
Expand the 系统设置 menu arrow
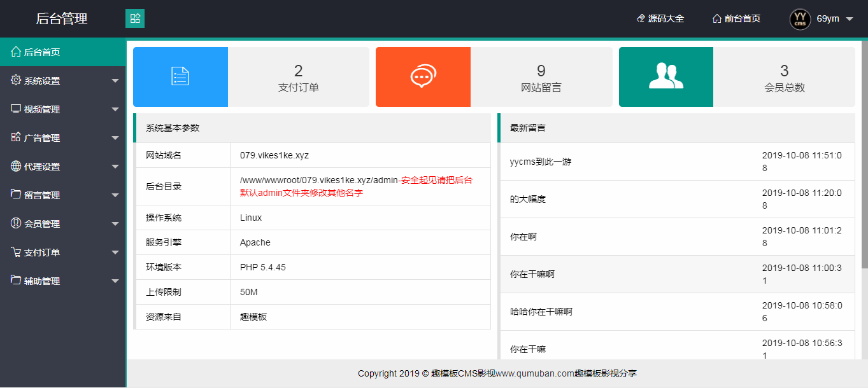[x=115, y=81]
